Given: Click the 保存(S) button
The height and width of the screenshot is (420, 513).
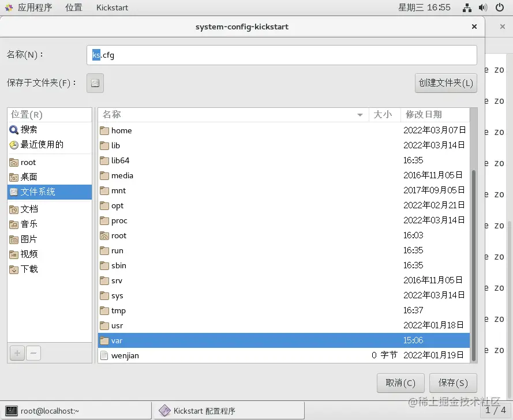Looking at the screenshot, I should pyautogui.click(x=453, y=383).
